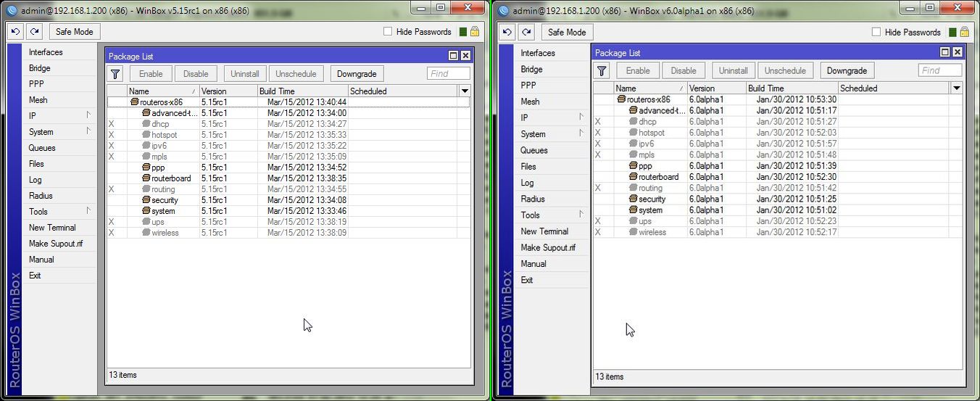Image resolution: width=980 pixels, height=401 pixels.
Task: Click Downgrade in left Package List
Action: [357, 73]
